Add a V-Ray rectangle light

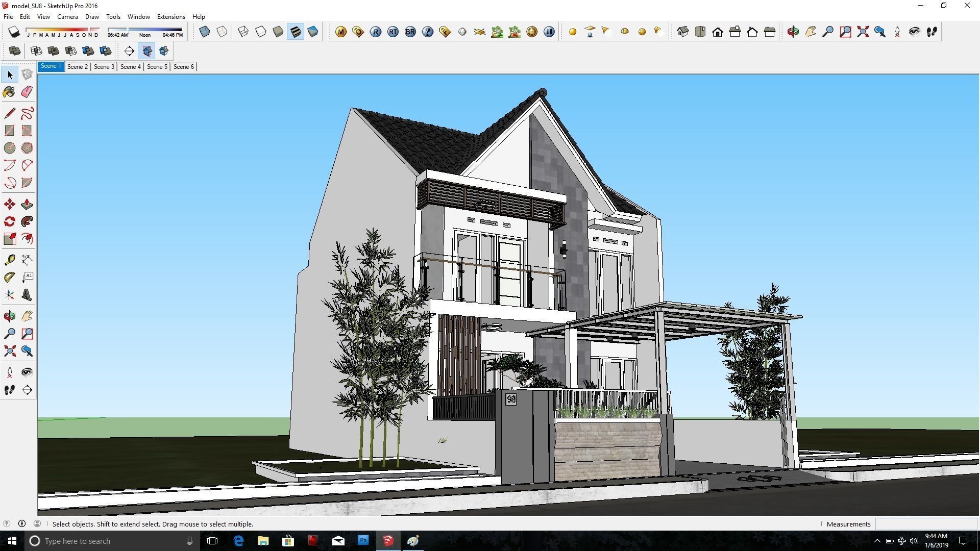590,32
